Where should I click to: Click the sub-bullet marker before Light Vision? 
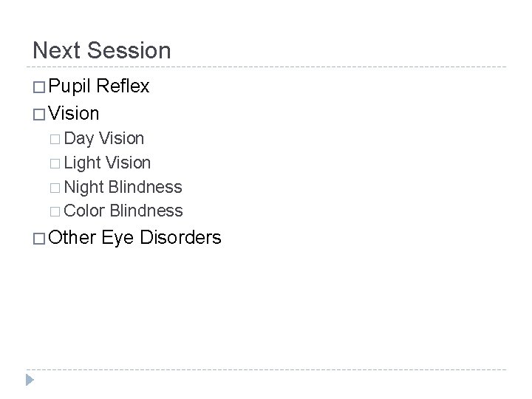pos(56,163)
